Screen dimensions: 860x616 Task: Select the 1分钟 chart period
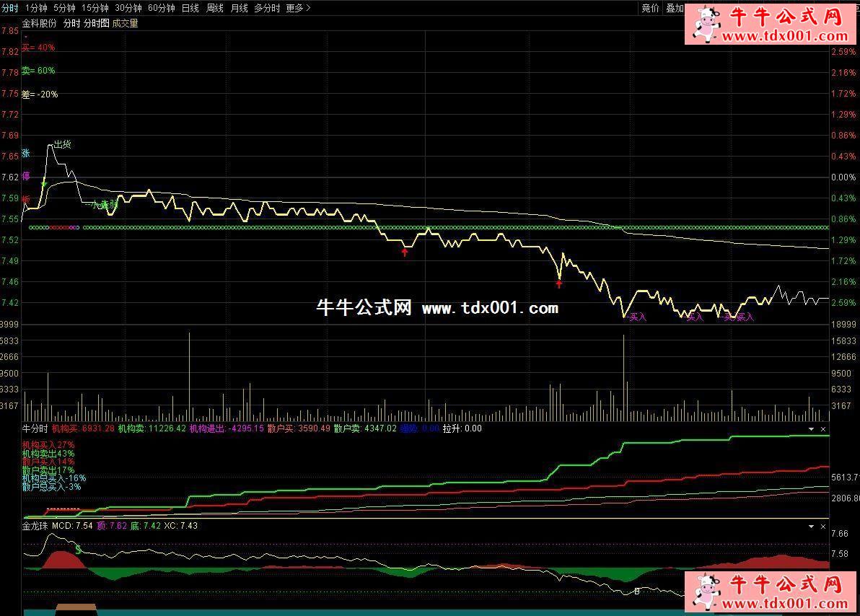point(36,8)
